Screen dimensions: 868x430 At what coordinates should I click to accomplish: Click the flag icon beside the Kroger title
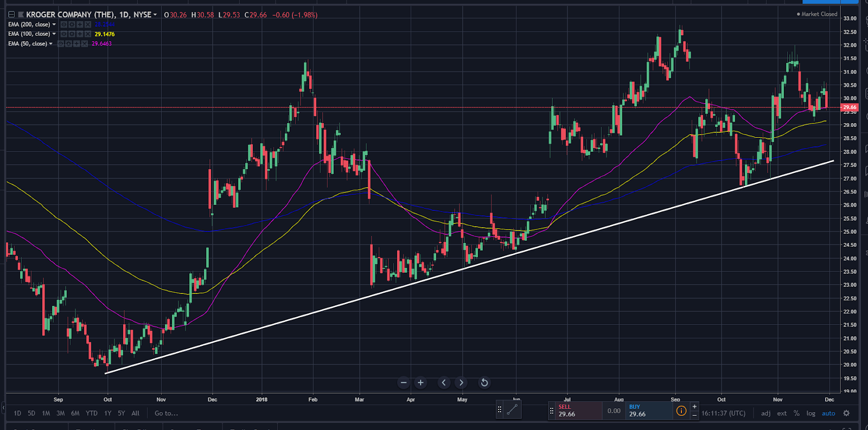point(21,15)
